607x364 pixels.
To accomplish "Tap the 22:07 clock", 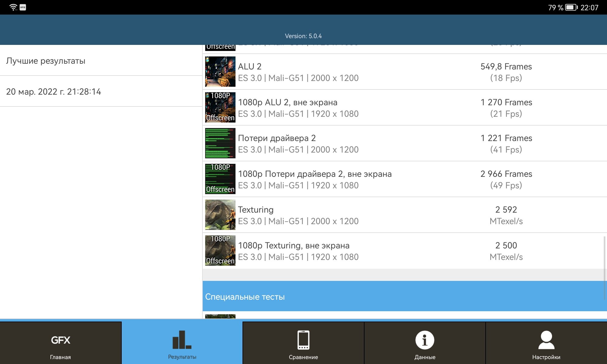I will tap(589, 8).
